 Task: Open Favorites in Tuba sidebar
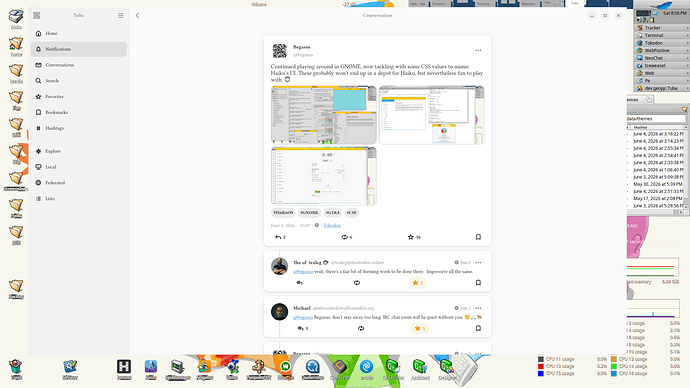point(79,97)
